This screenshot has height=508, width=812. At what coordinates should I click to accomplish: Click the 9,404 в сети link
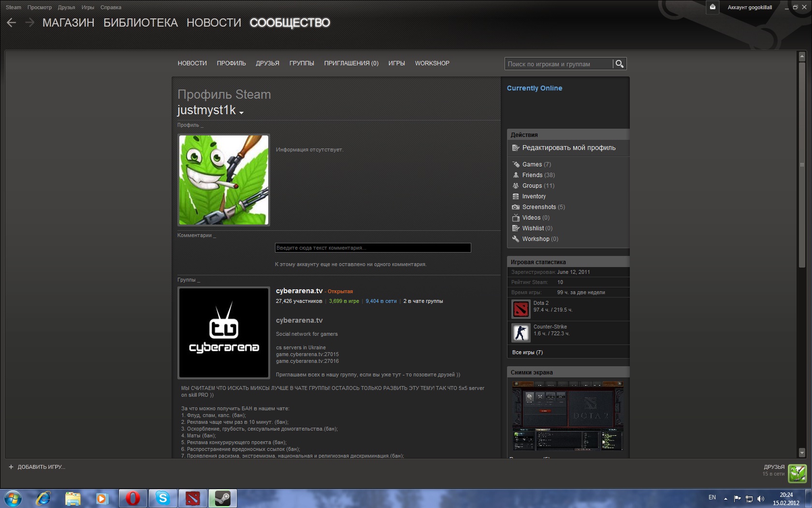coord(381,301)
